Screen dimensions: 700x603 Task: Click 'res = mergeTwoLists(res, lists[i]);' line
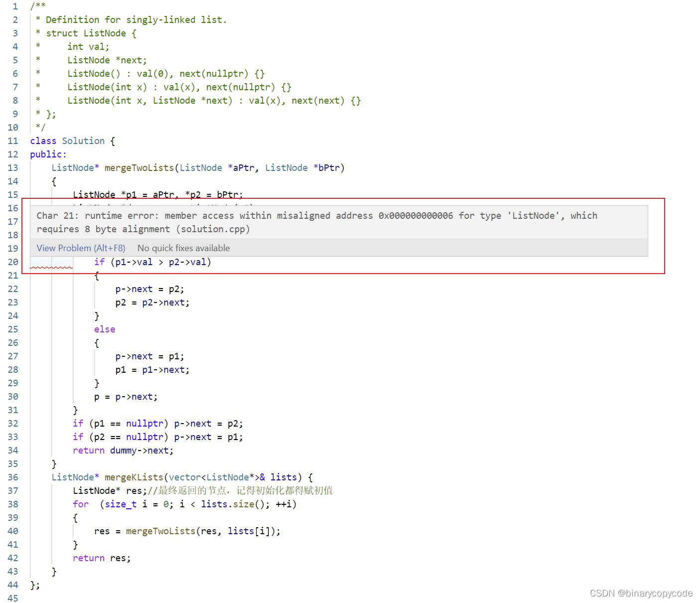pos(187,531)
